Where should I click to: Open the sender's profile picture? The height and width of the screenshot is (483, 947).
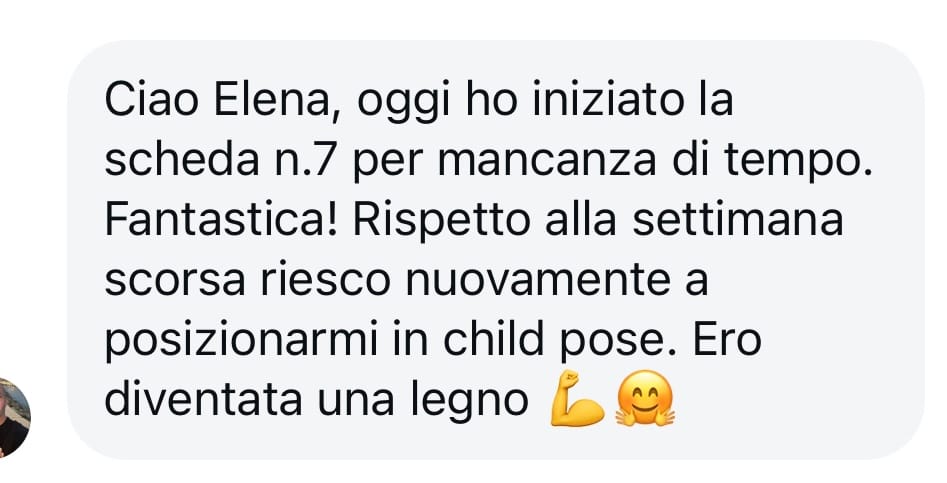pos(13,418)
